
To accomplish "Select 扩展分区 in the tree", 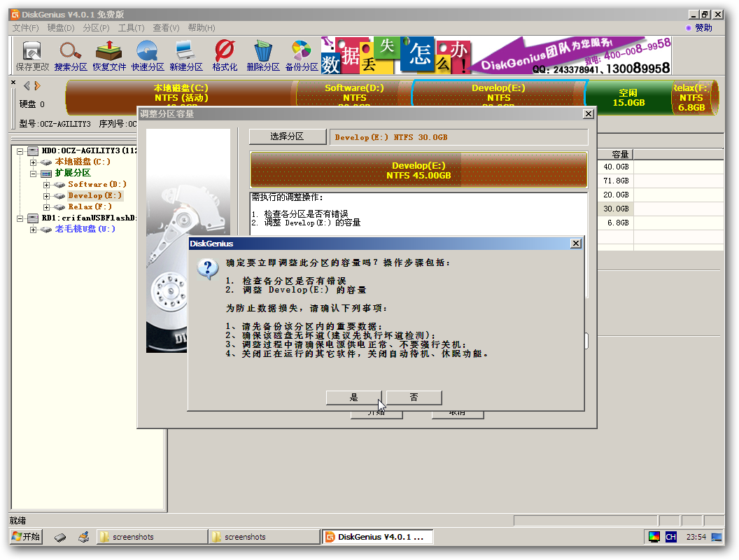I will (73, 173).
